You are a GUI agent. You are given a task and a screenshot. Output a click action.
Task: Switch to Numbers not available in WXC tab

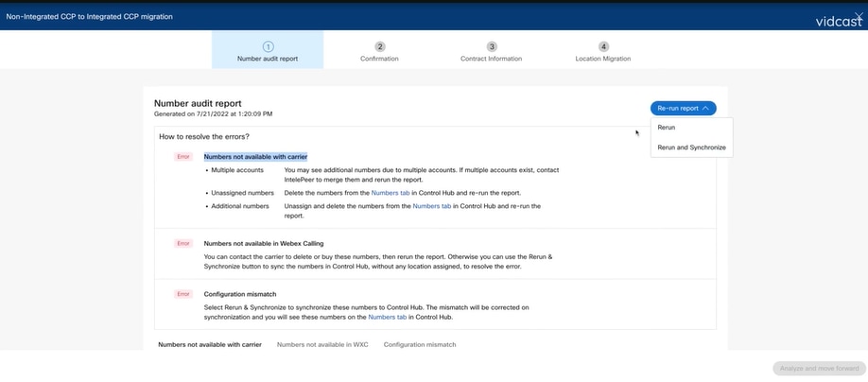(x=322, y=344)
